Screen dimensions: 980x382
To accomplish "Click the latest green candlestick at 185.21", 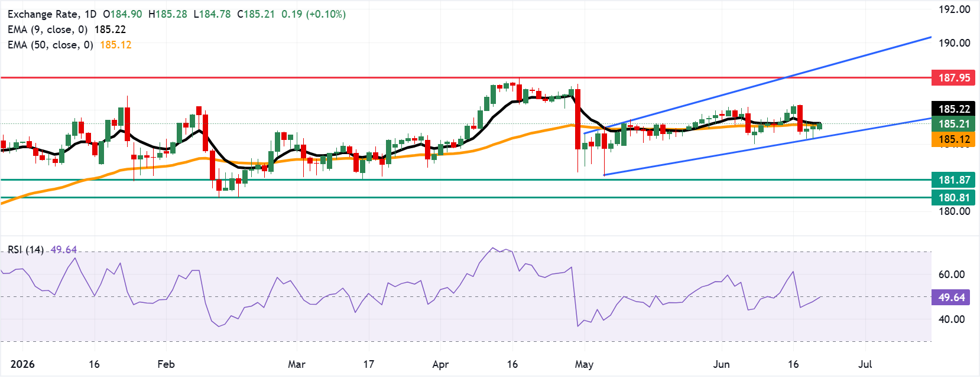I will (819, 125).
